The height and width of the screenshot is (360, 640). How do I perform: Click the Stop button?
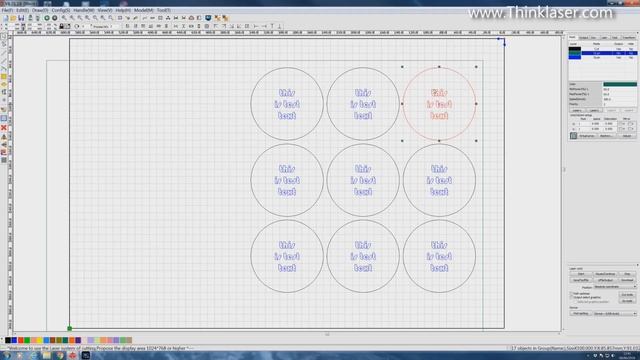627,274
